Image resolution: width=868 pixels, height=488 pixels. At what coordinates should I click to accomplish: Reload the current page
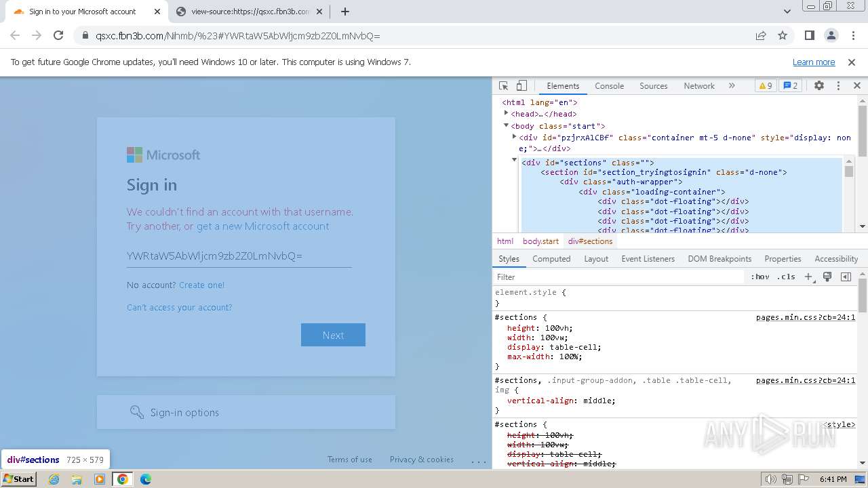coord(58,36)
